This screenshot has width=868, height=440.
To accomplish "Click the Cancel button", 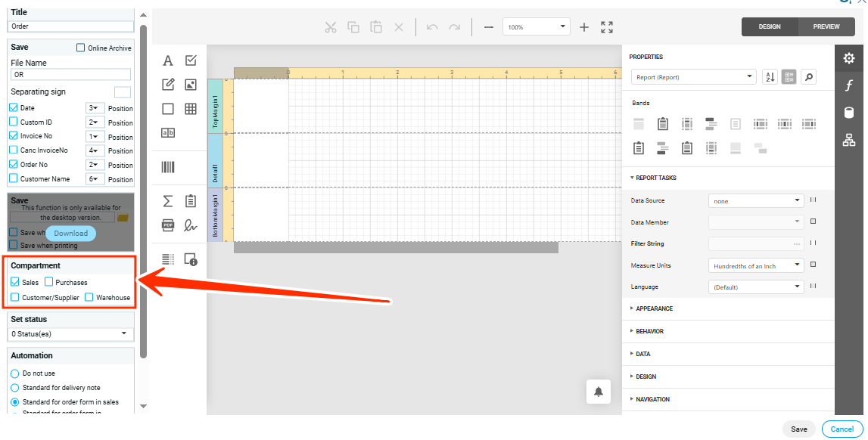I will [x=842, y=429].
